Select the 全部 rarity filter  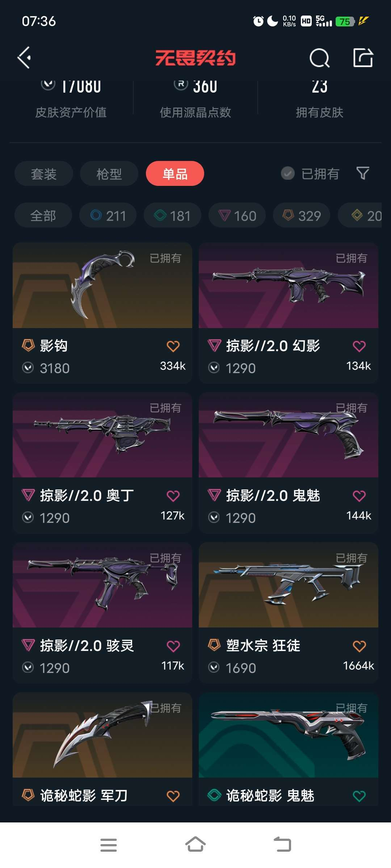[43, 216]
